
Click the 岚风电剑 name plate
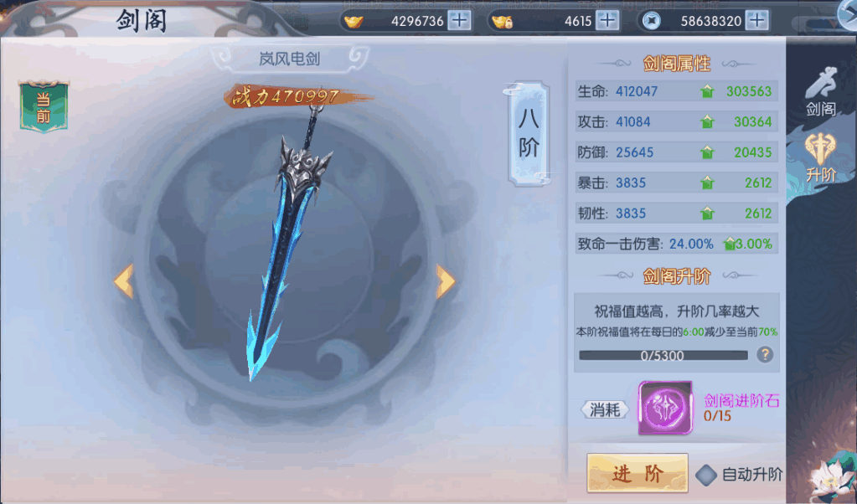(290, 59)
